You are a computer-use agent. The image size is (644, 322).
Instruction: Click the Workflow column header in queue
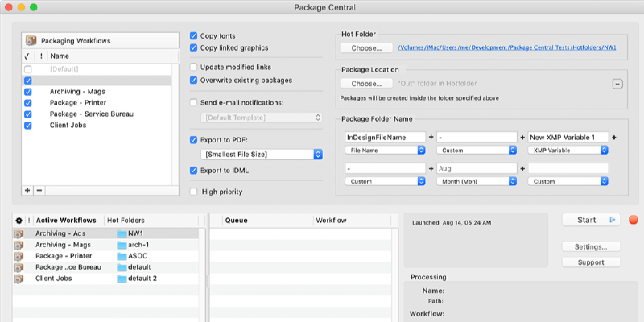click(x=353, y=221)
